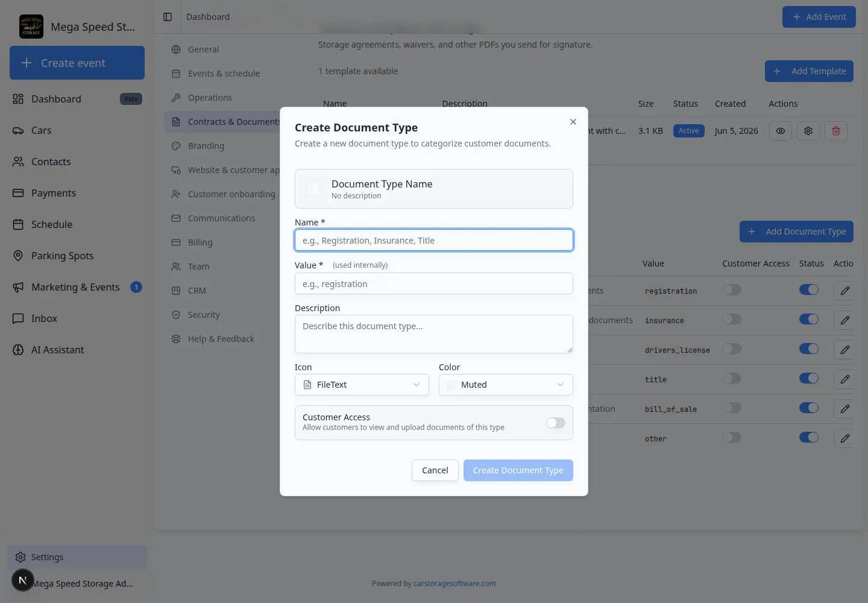
Task: Open Customer onboarding settings
Action: click(223, 194)
